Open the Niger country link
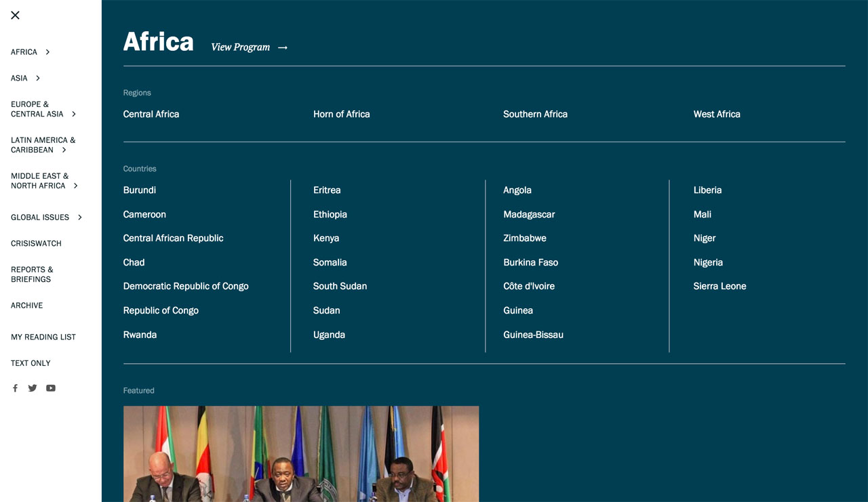This screenshot has height=502, width=868. pyautogui.click(x=705, y=238)
